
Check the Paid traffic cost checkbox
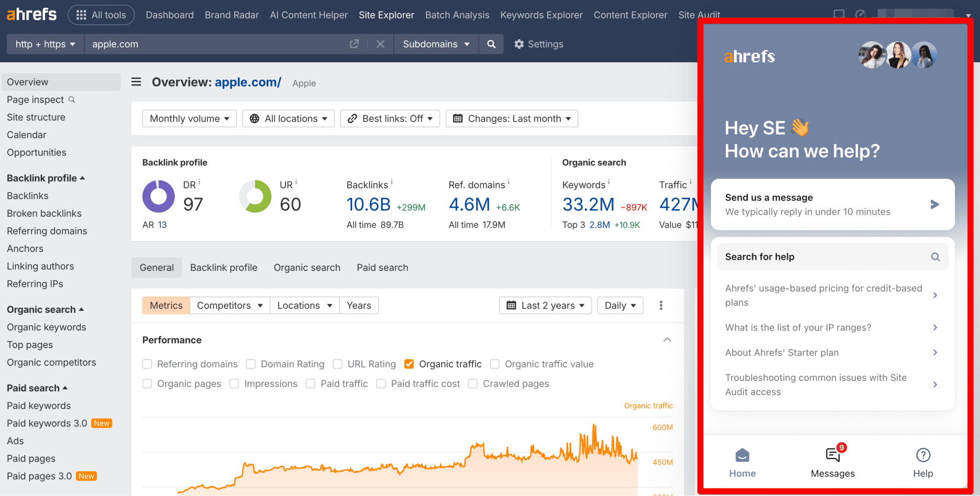[381, 384]
